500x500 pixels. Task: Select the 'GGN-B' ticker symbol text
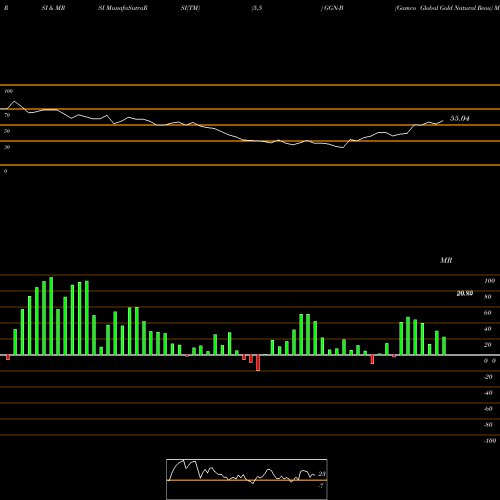[333, 8]
